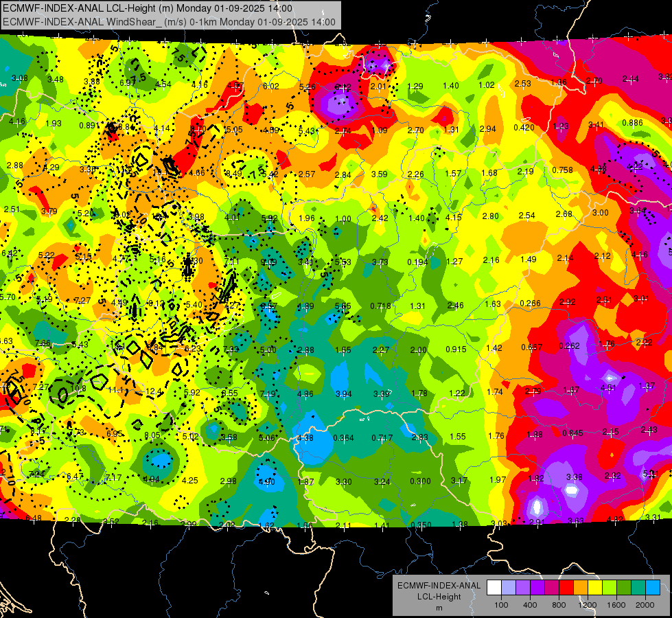
Task: Click the wind shear value 0.350
Action: tap(421, 525)
